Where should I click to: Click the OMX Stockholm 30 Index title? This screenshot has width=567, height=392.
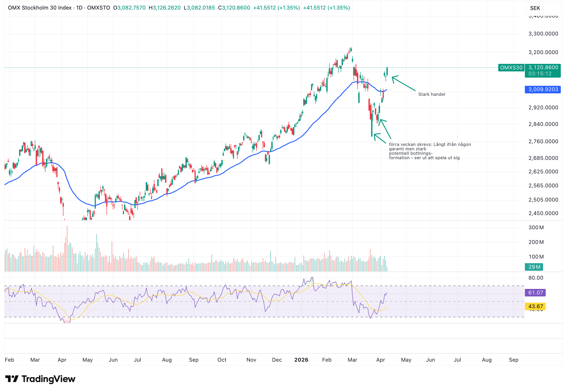39,8
